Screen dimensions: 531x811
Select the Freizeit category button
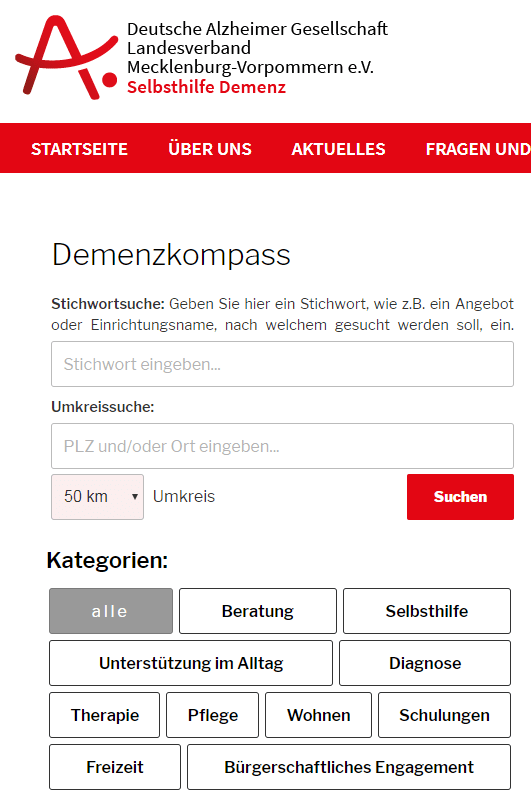pos(115,767)
